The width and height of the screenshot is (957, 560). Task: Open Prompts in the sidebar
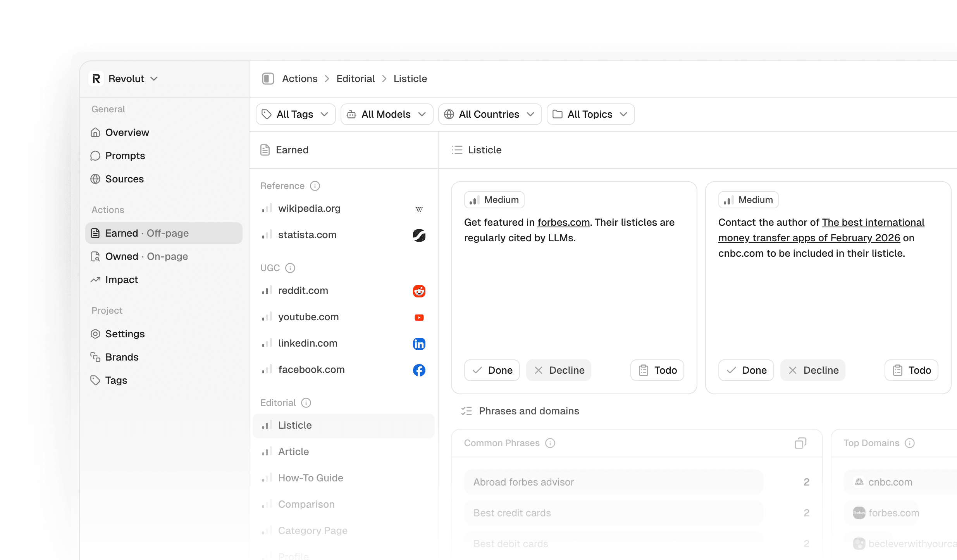pos(125,156)
